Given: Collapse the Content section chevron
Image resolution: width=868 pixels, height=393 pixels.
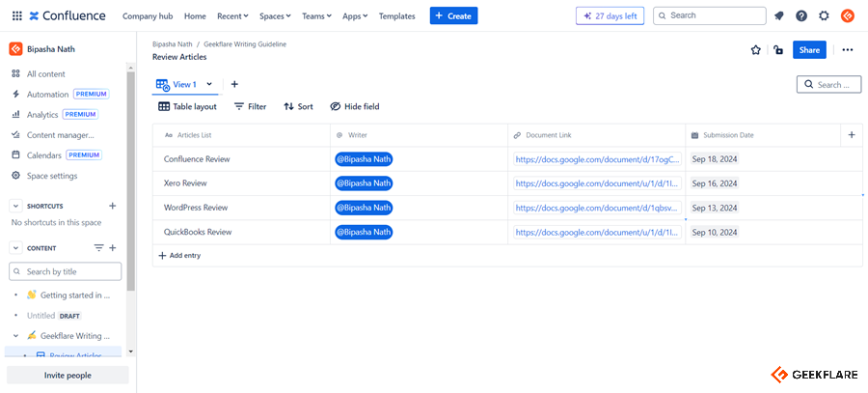Looking at the screenshot, I should coord(15,248).
